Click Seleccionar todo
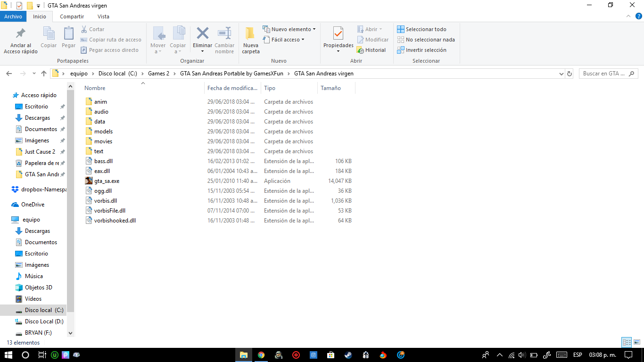Image resolution: width=644 pixels, height=362 pixels. coord(421,29)
